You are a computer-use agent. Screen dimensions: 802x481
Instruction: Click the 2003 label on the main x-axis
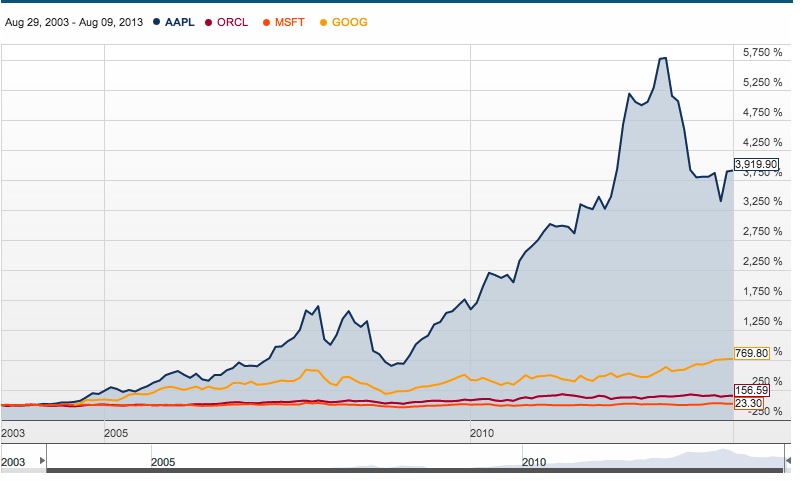[13, 433]
